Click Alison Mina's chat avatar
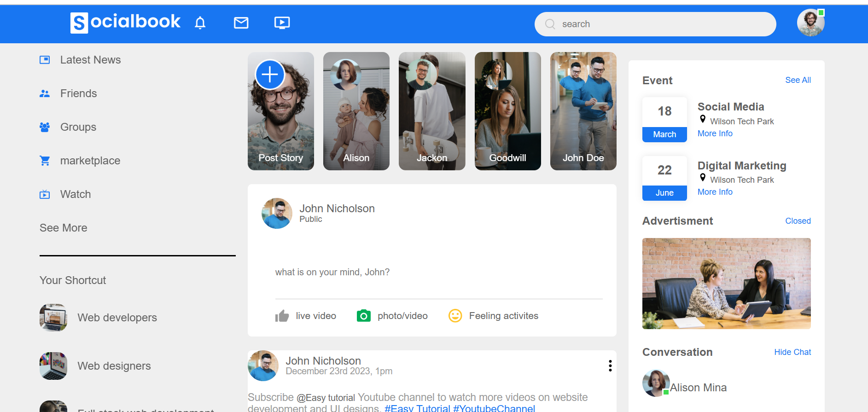The image size is (868, 412). [656, 383]
